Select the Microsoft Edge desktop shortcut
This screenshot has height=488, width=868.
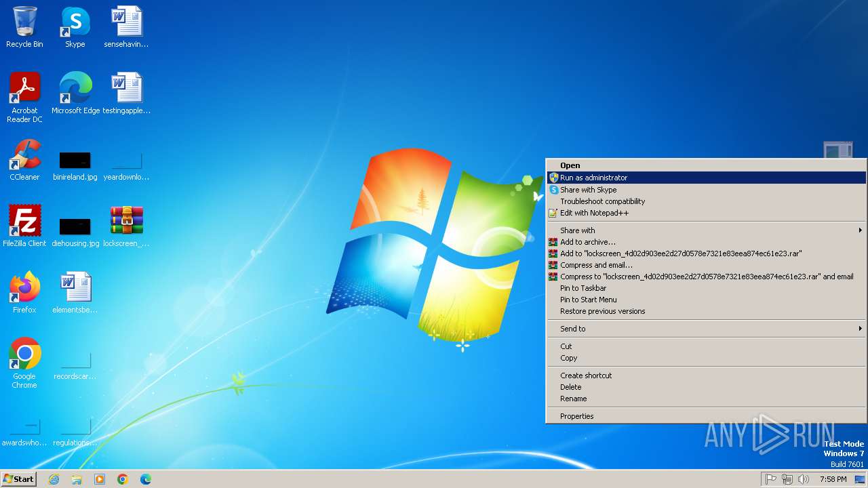point(75,94)
